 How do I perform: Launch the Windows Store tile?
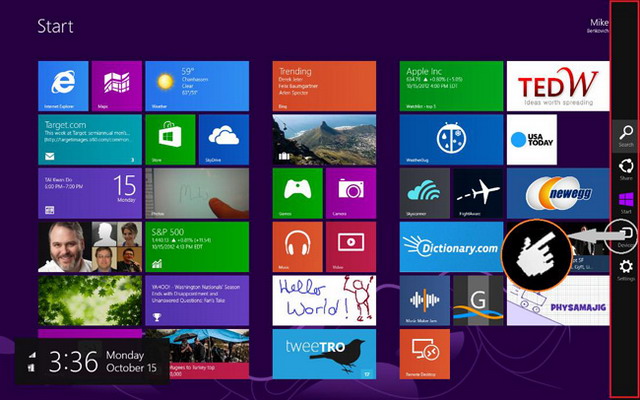(x=170, y=140)
